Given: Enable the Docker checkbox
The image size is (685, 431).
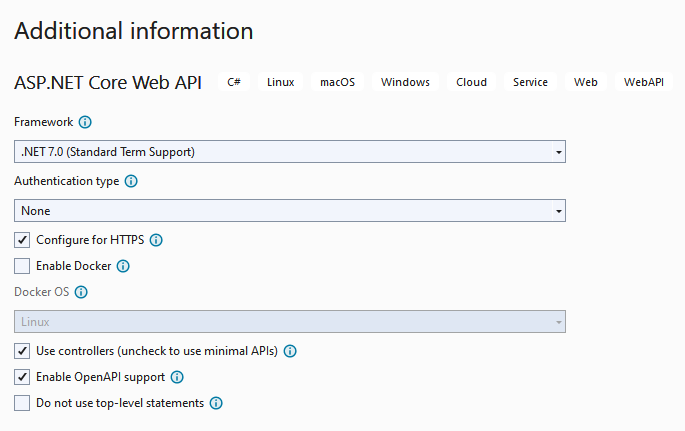Looking at the screenshot, I should coord(22,266).
